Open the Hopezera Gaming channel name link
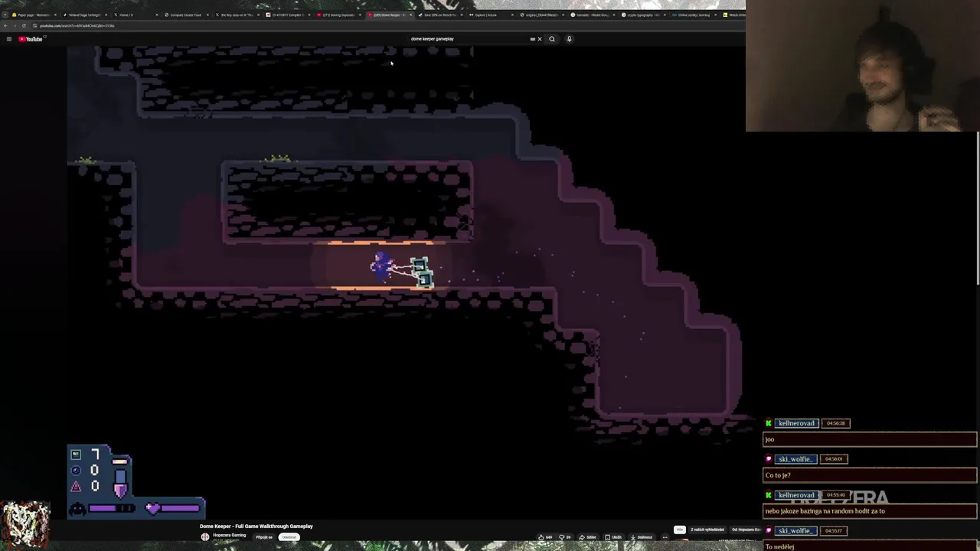Viewport: 980px width, 551px height. click(229, 535)
